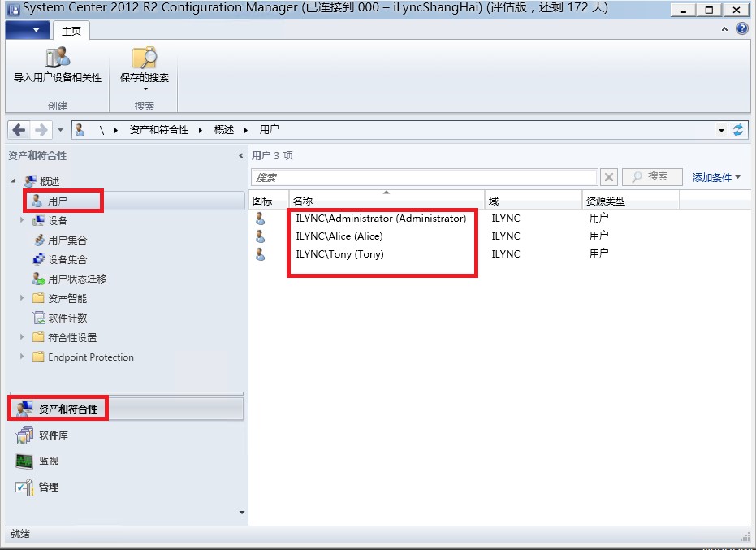Select the 设备 devices icon
The height and width of the screenshot is (550, 756).
pyautogui.click(x=39, y=220)
